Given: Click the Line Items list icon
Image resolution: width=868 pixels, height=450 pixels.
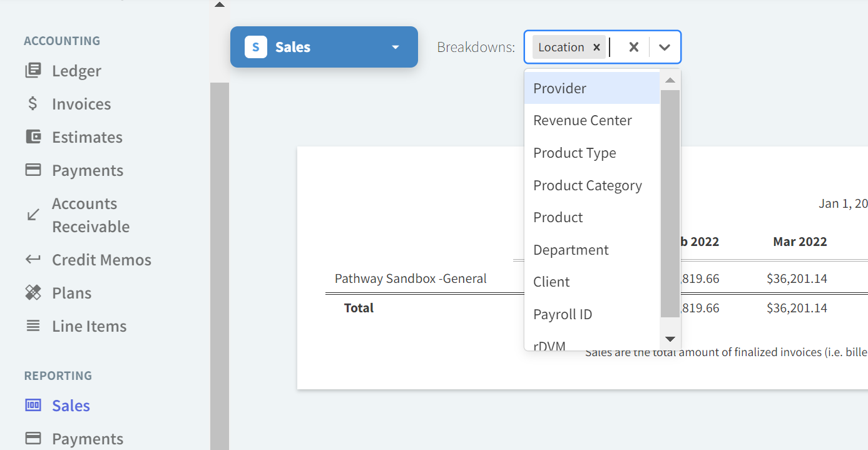Looking at the screenshot, I should pyautogui.click(x=33, y=326).
